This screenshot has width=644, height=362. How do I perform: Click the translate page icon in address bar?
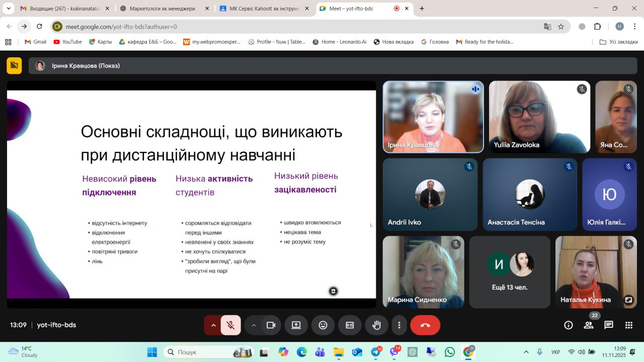(x=547, y=27)
